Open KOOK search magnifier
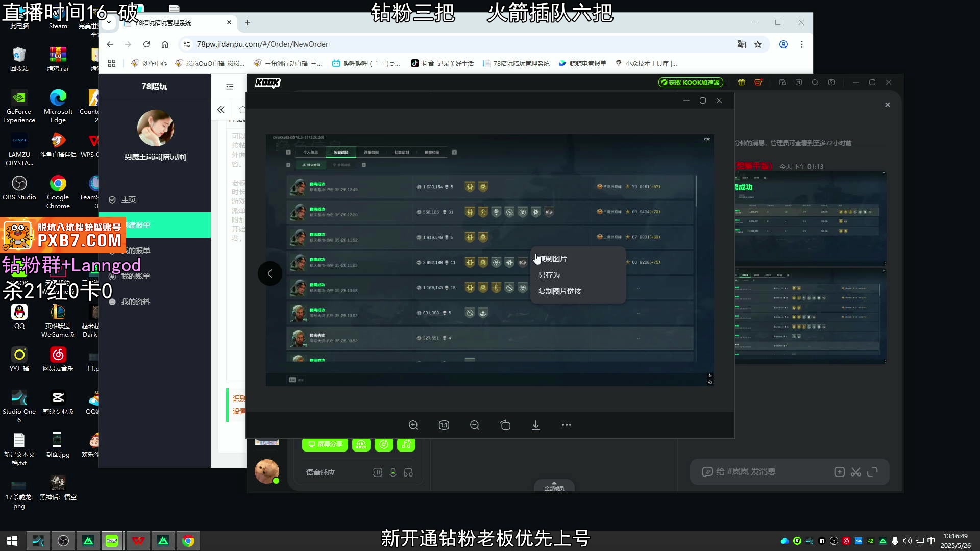 (x=815, y=82)
